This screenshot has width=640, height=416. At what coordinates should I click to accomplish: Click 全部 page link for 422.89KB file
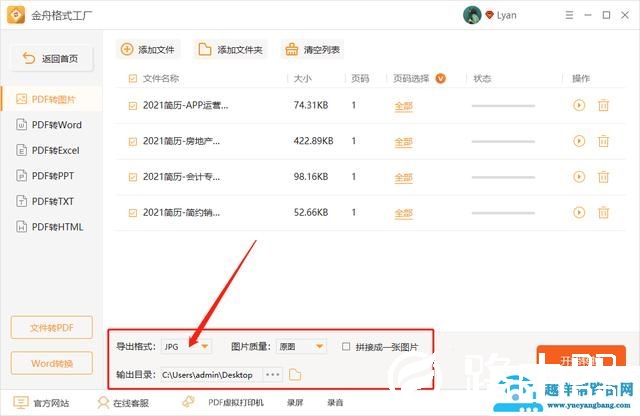click(404, 142)
